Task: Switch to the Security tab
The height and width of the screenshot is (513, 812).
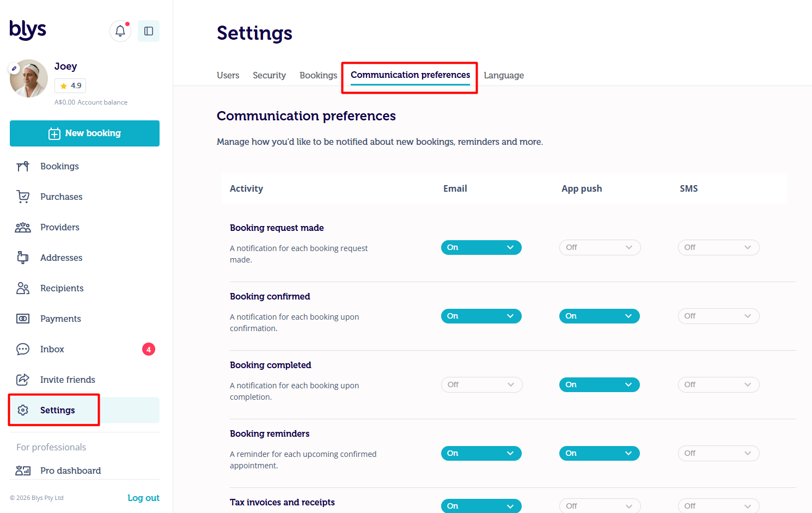Action: 269,75
